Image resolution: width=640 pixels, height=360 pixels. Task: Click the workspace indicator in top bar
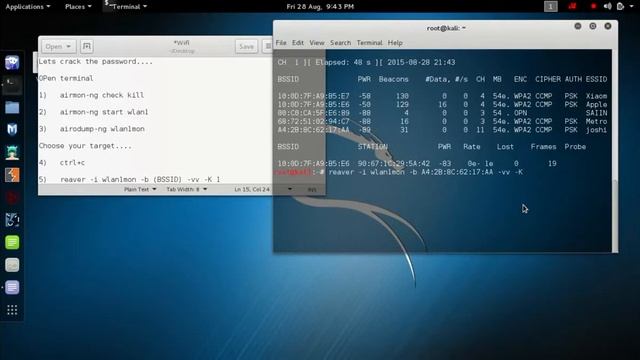[x=551, y=6]
